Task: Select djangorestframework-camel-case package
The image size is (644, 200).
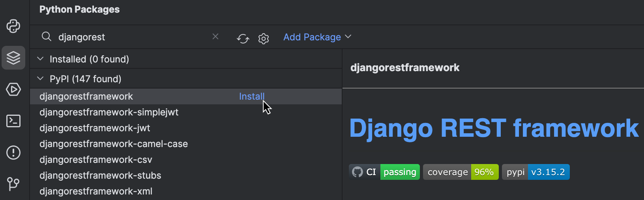Action: click(114, 144)
